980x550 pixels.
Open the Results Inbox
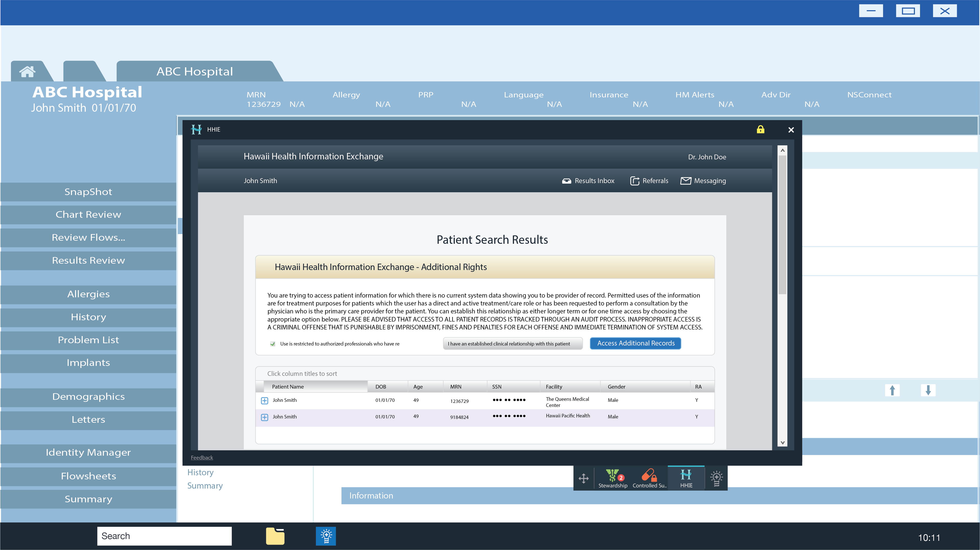588,181
